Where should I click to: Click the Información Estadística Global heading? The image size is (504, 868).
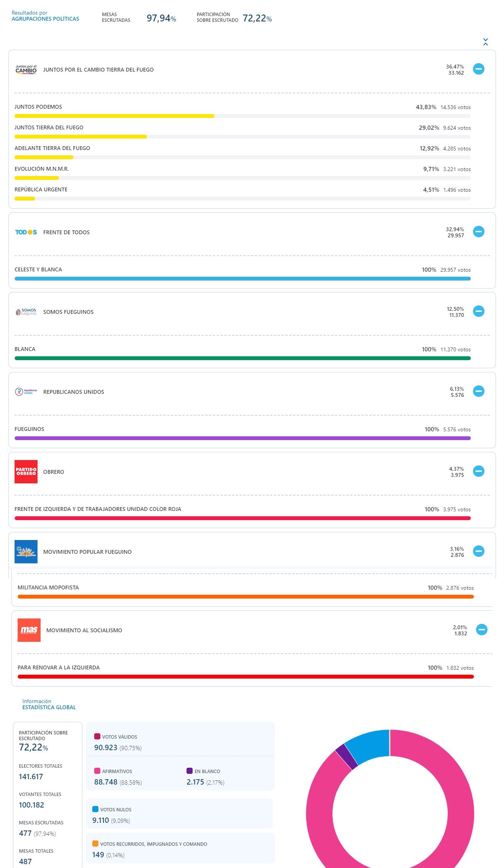(49, 704)
